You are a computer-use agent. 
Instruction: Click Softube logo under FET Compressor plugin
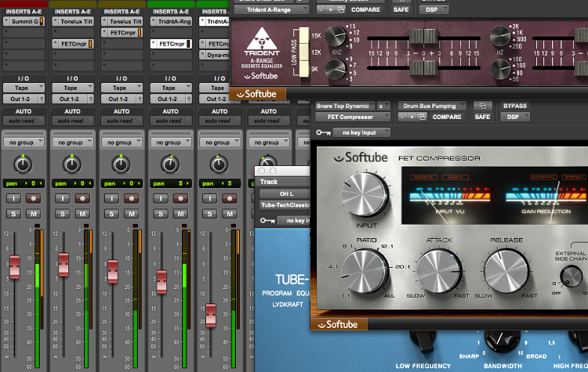point(339,324)
